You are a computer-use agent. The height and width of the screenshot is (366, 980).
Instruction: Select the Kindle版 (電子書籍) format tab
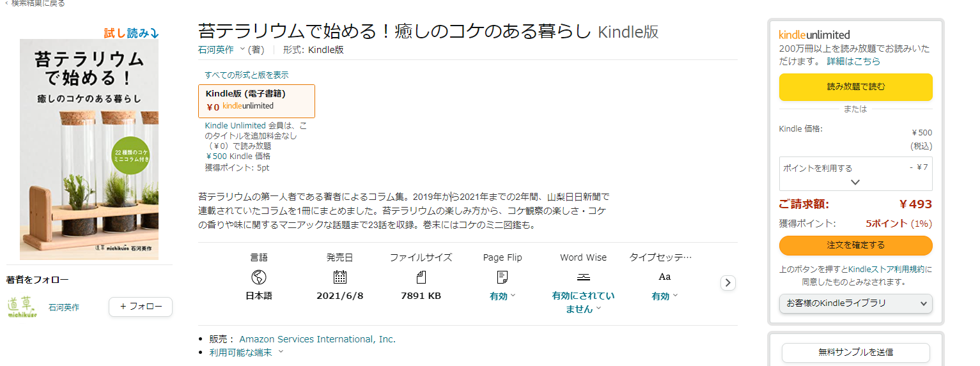tap(256, 101)
